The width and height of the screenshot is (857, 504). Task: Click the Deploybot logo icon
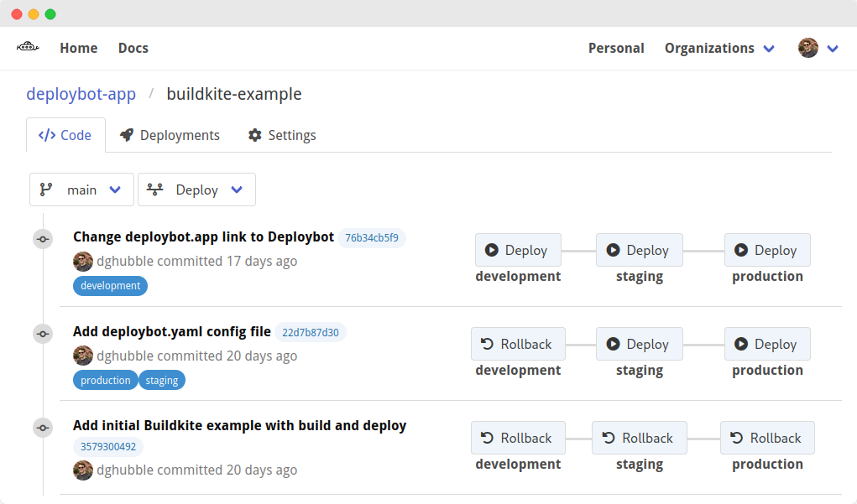tap(28, 48)
